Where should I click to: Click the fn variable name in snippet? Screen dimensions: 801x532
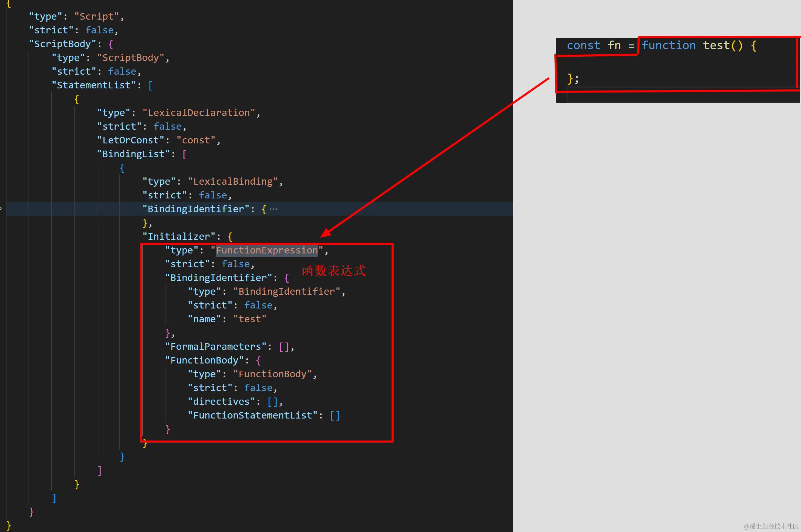pos(614,45)
